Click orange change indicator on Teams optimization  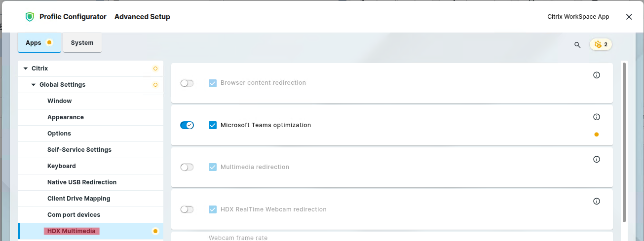click(596, 134)
